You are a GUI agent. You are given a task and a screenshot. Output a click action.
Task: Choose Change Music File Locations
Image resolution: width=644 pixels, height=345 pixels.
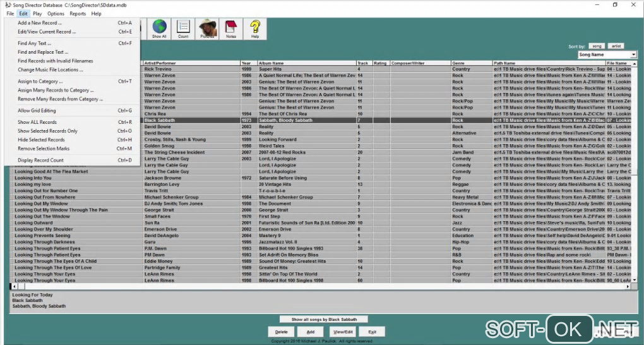point(72,70)
